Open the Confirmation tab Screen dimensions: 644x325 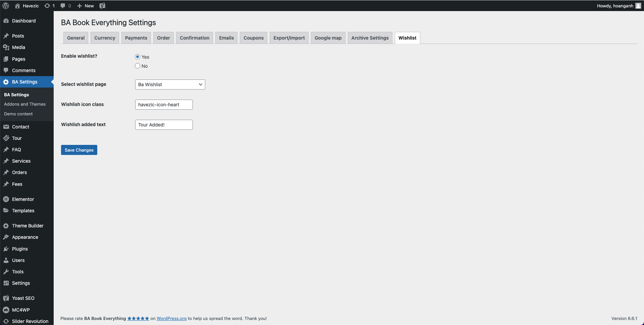(195, 38)
